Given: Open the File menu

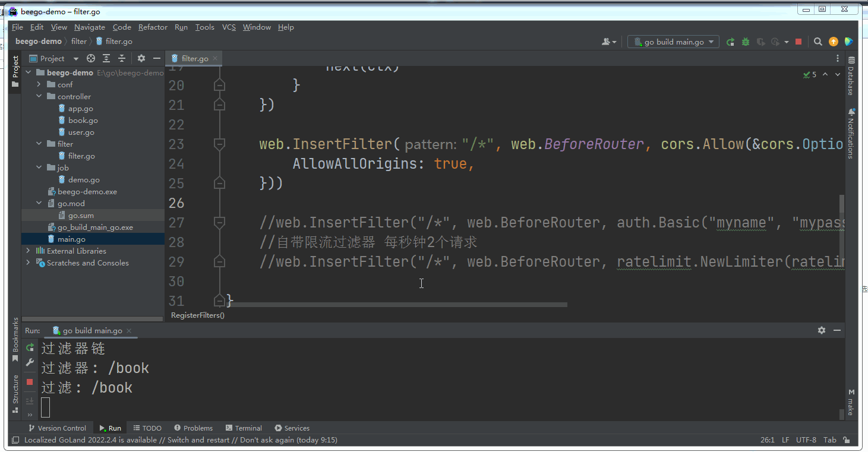Looking at the screenshot, I should point(17,27).
